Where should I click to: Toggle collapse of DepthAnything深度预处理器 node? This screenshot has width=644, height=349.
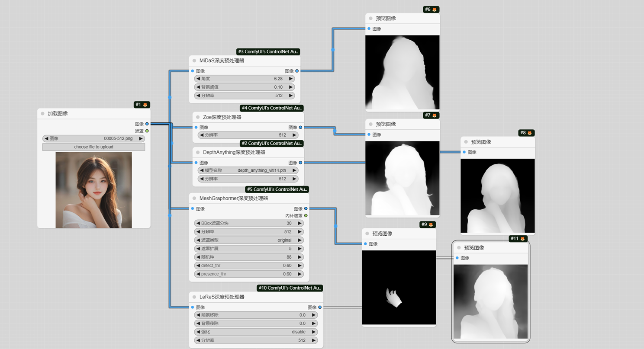click(x=199, y=152)
